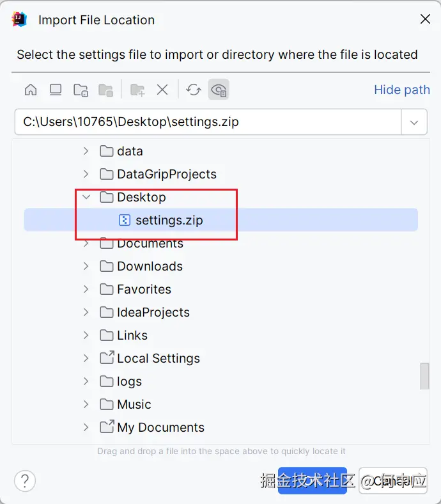Select the settings.zip file
441x504 pixels.
click(x=169, y=220)
